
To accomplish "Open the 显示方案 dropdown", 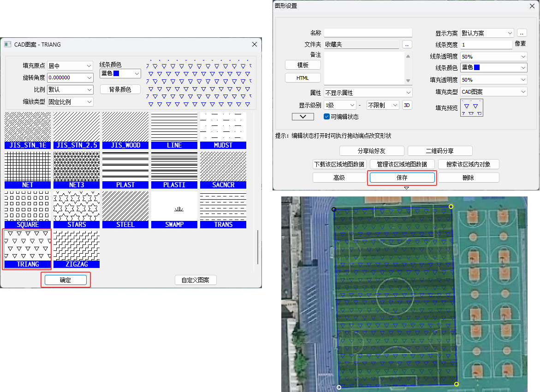I will (x=487, y=33).
